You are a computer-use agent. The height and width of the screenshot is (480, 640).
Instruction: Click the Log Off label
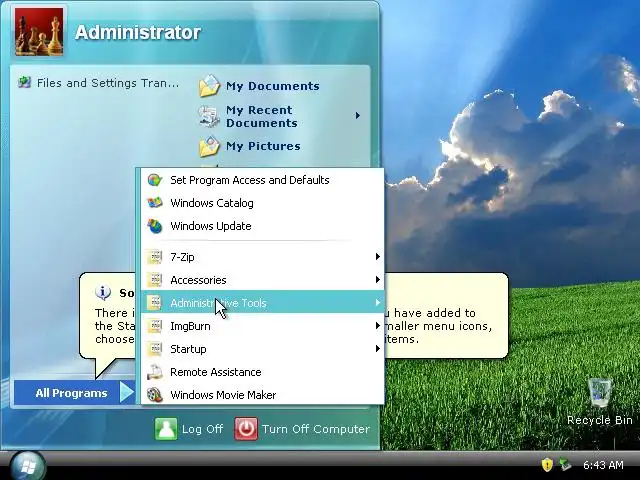tap(202, 429)
